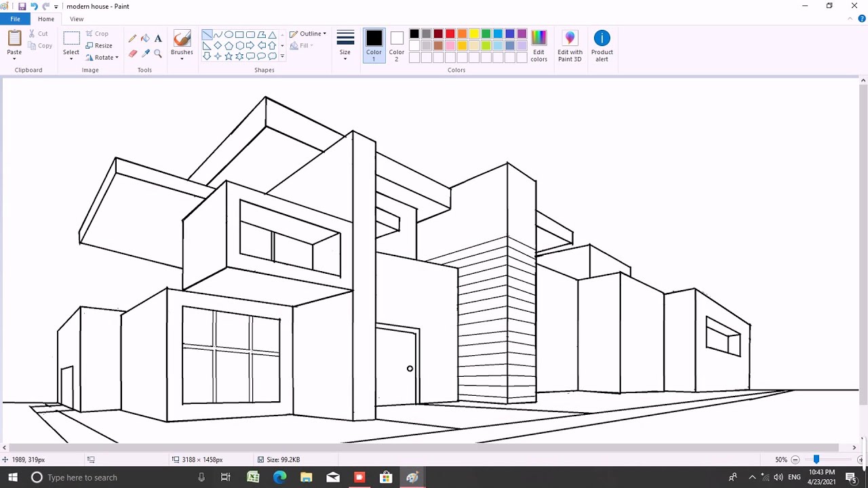Open the shape Outline dropdown
Screen dimensions: 868x488
(308, 34)
